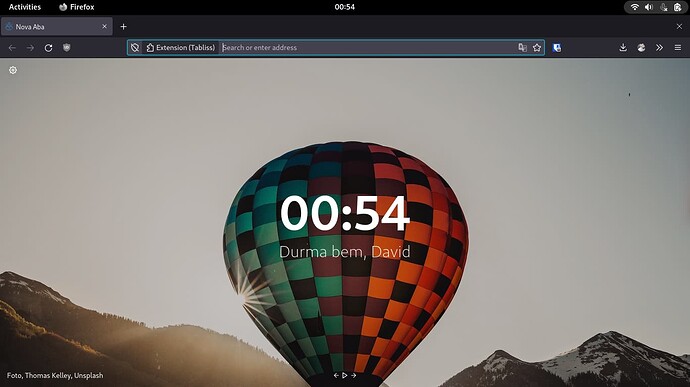Open a new tab with plus button

(x=124, y=26)
